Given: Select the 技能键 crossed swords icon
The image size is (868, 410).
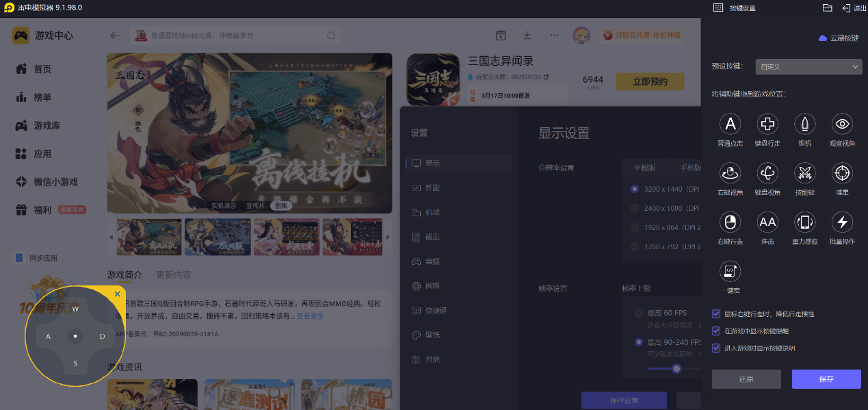Looking at the screenshot, I should [804, 173].
